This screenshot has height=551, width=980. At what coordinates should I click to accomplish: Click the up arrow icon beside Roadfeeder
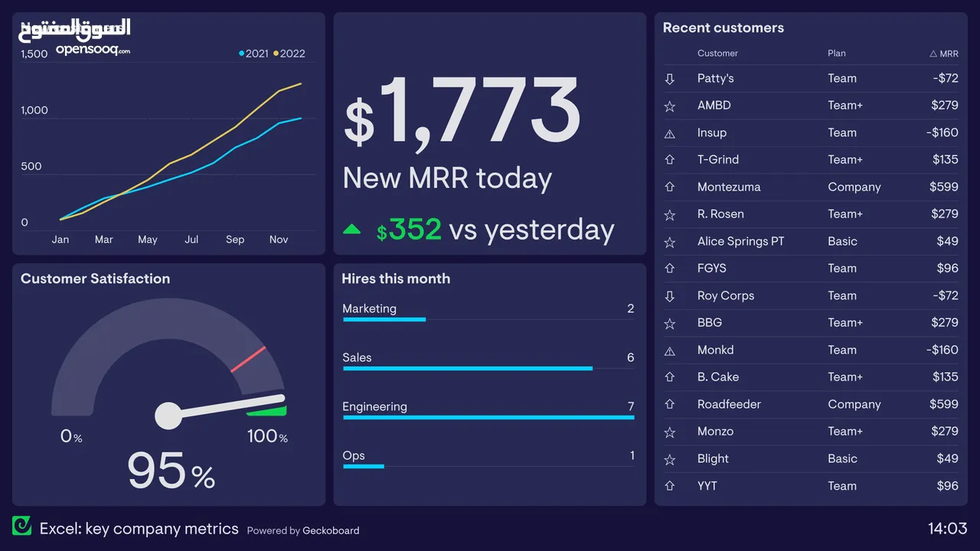pos(670,405)
